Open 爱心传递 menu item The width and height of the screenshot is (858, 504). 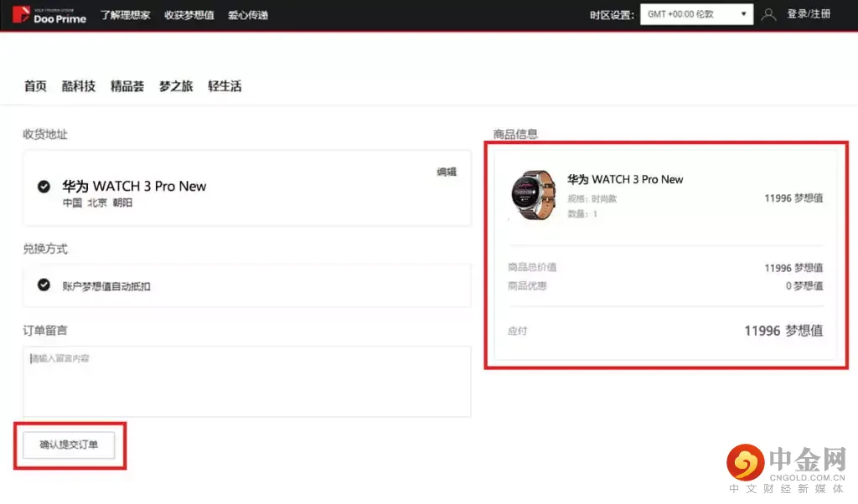(x=248, y=15)
